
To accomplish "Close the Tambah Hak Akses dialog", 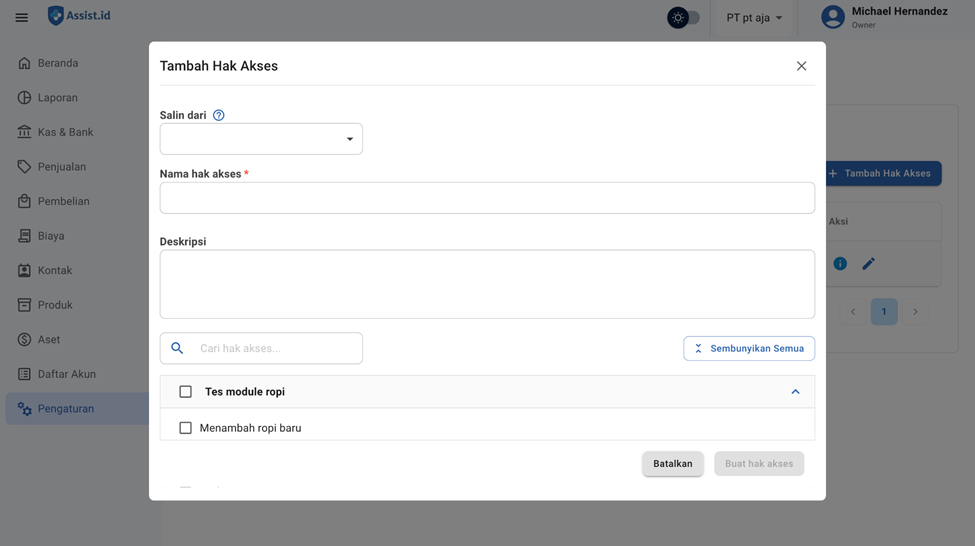I will (x=801, y=66).
